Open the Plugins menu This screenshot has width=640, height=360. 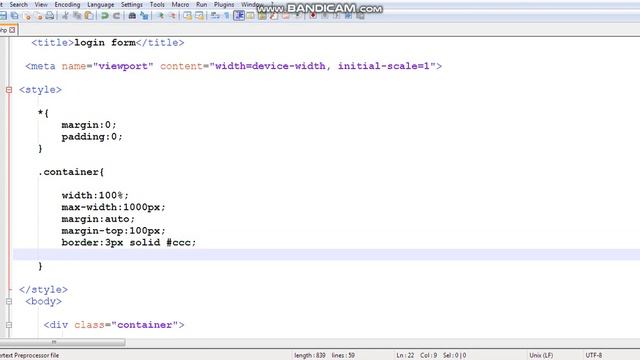click(x=224, y=4)
